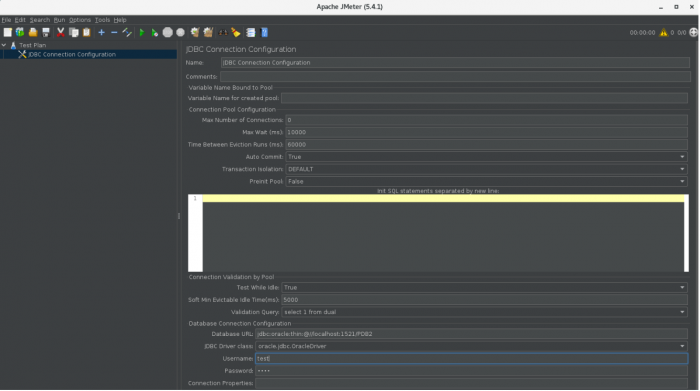
Task: View log warnings via yellow triangle
Action: (664, 33)
